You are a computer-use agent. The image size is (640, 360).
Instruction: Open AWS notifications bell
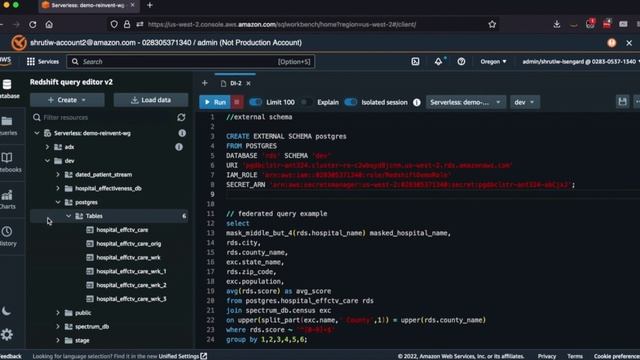point(438,62)
